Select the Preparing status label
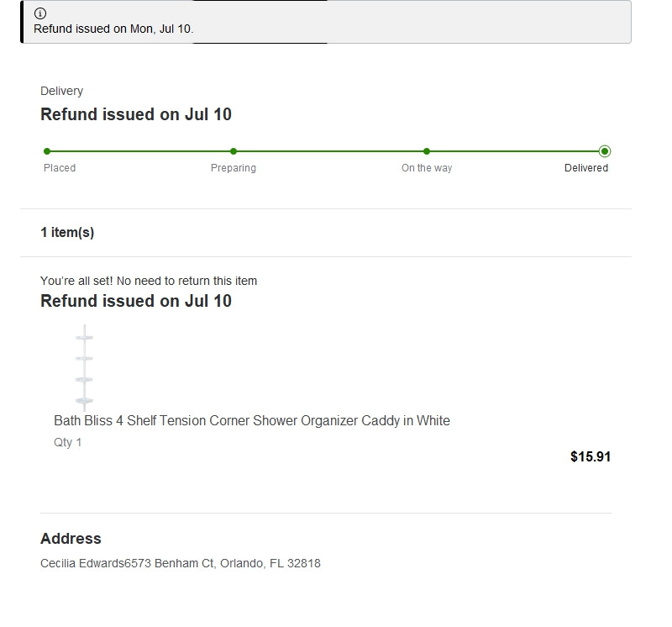Image resolution: width=672 pixels, height=627 pixels. pyautogui.click(x=234, y=168)
